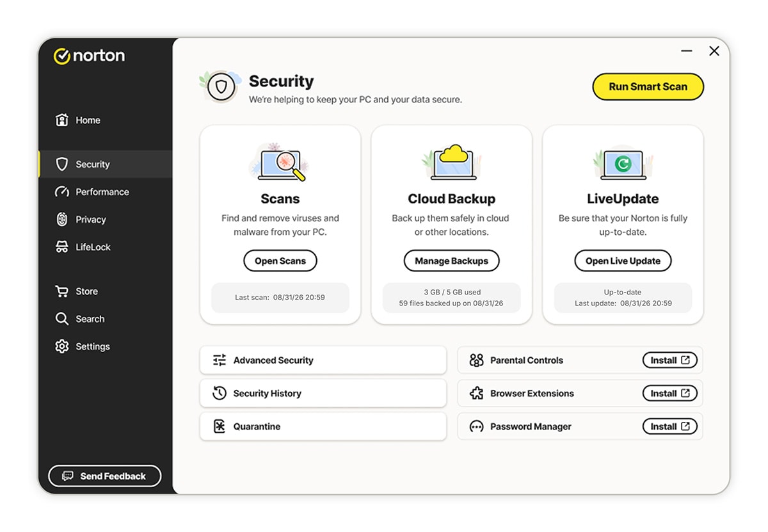The height and width of the screenshot is (532, 768).
Task: Click the Settings gear icon
Action: (x=61, y=346)
